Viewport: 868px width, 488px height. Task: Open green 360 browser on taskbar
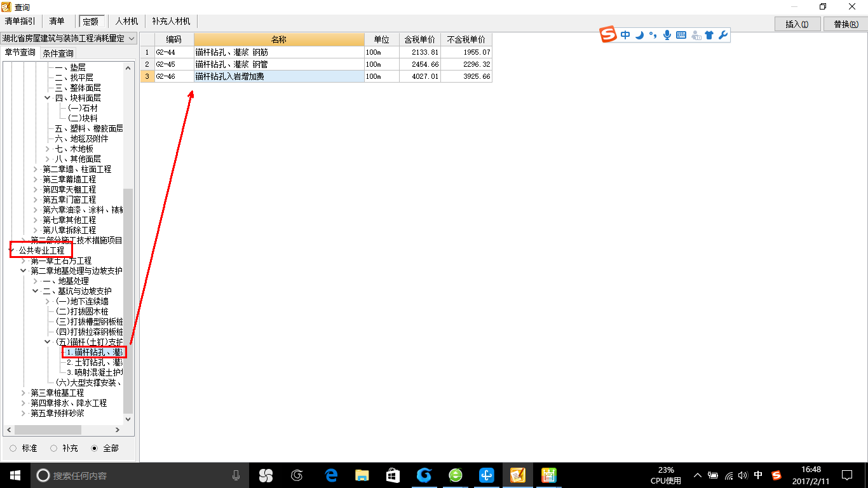(x=456, y=475)
